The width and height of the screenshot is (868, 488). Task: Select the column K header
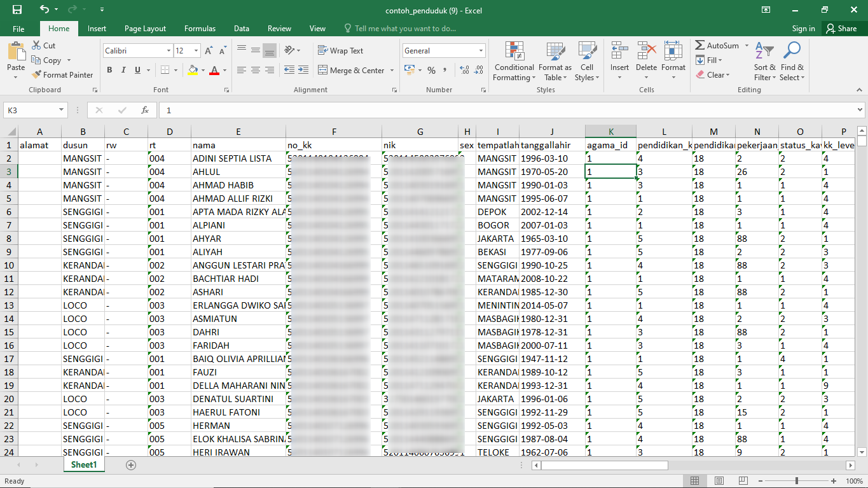tap(610, 132)
